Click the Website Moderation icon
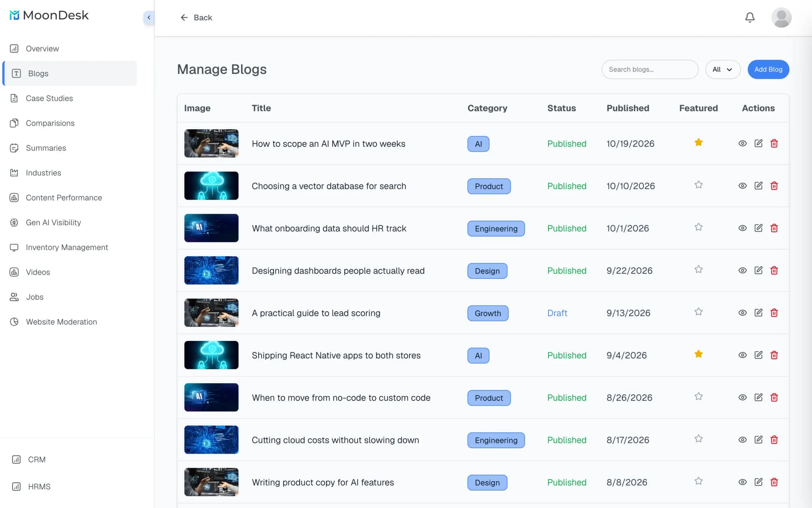This screenshot has height=508, width=812. [x=14, y=321]
